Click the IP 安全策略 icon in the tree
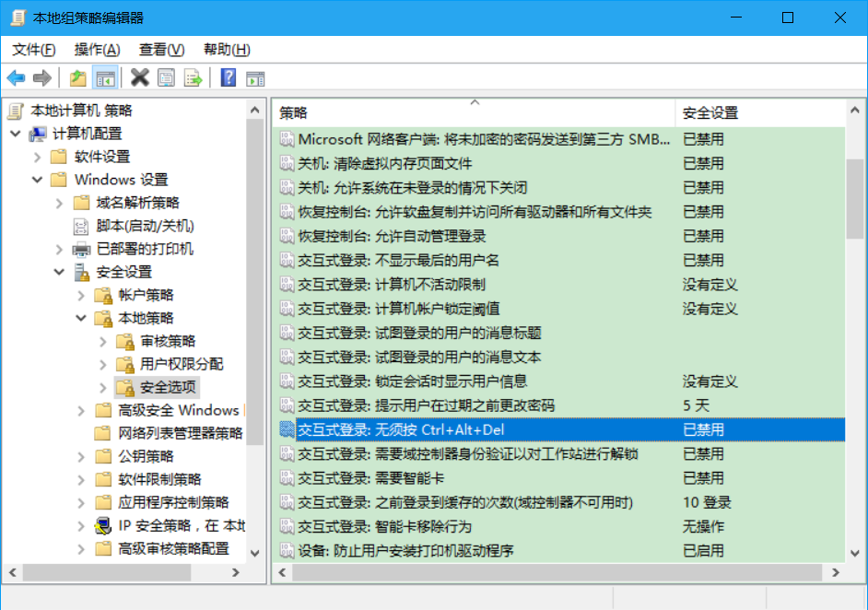The width and height of the screenshot is (868, 610). [x=103, y=526]
